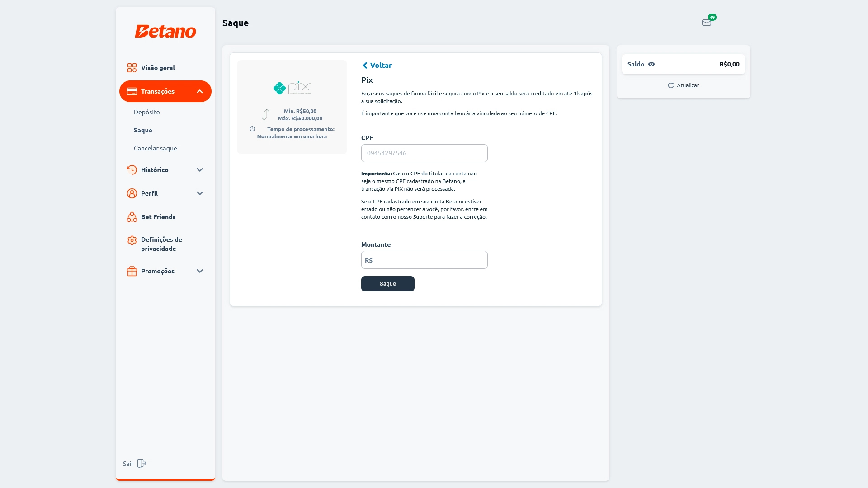Open the Depósito submenu item
Viewport: 868px width, 488px height.
pyautogui.click(x=147, y=112)
